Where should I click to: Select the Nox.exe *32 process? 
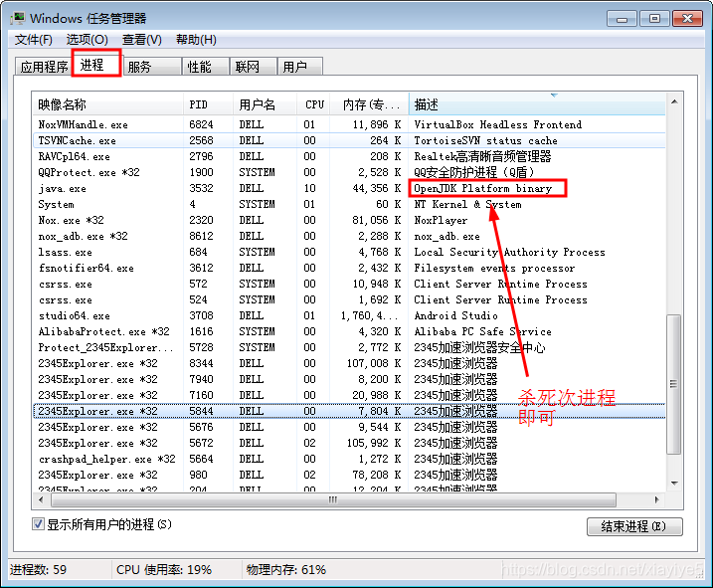pos(349,220)
